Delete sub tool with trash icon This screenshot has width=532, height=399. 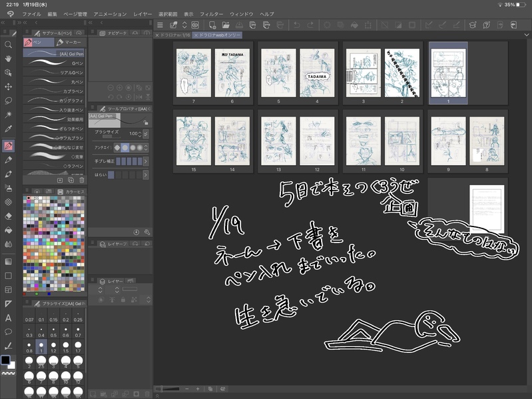pyautogui.click(x=81, y=180)
